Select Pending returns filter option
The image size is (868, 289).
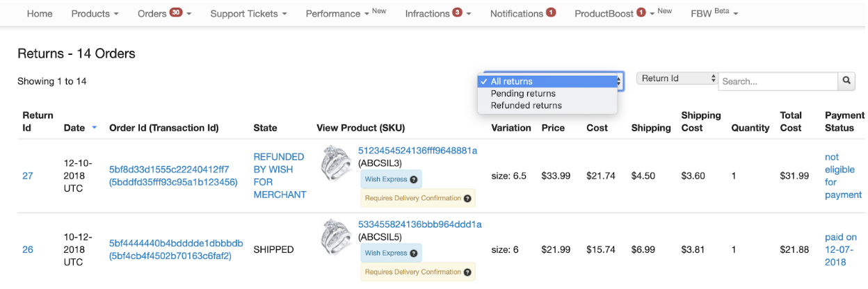point(523,94)
